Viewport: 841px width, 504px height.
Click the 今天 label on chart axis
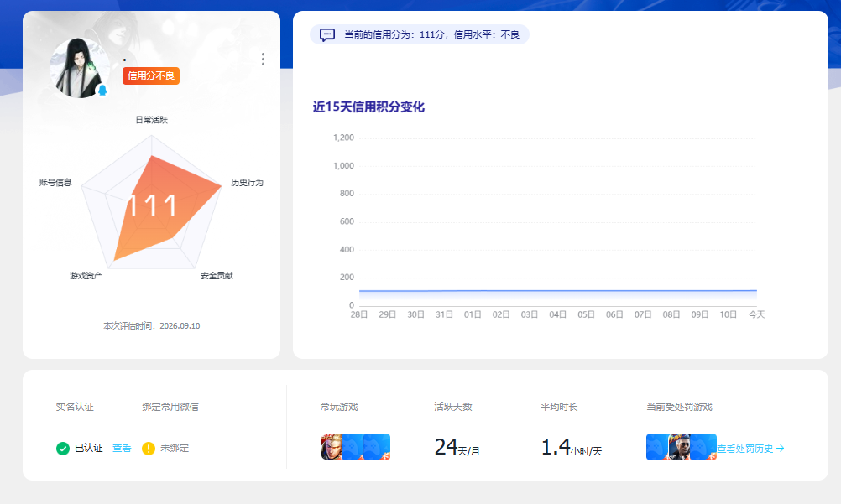[757, 314]
